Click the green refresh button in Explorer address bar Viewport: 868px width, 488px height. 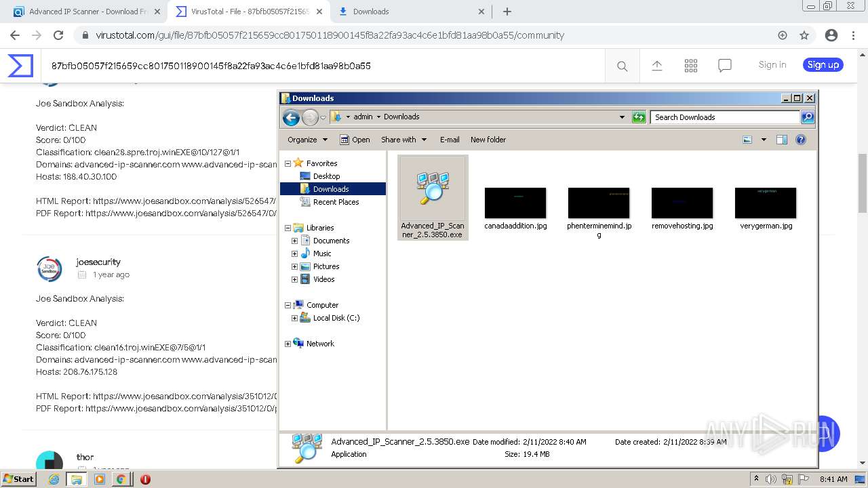(x=639, y=117)
